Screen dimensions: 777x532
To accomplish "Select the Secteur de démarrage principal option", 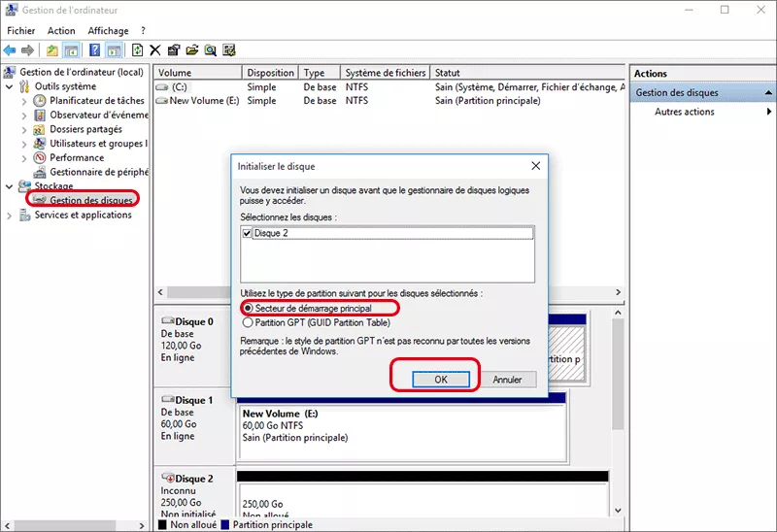I will (x=247, y=308).
